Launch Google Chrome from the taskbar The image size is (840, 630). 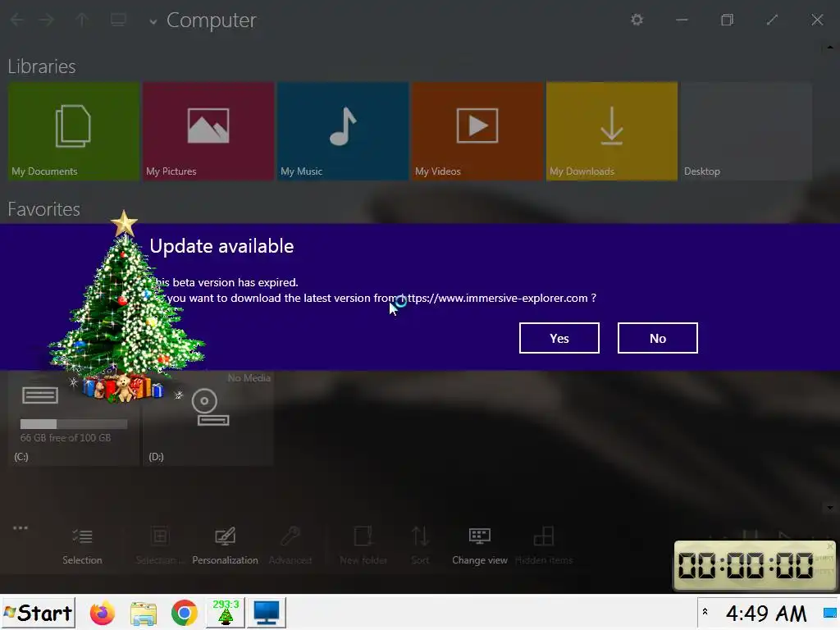coord(185,613)
